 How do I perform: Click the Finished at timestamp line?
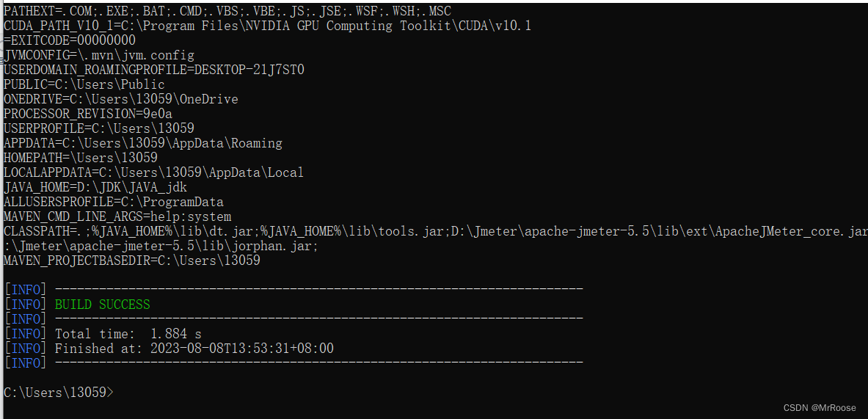tap(194, 349)
